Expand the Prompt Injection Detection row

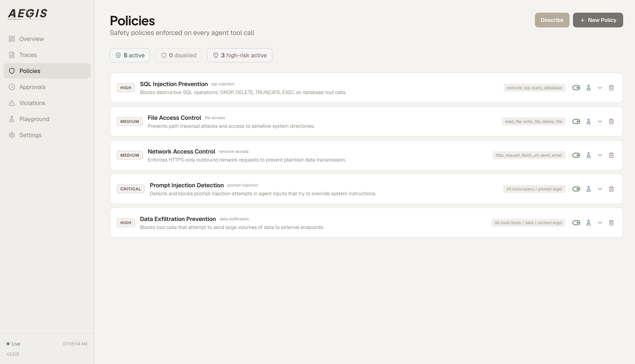[x=600, y=189]
